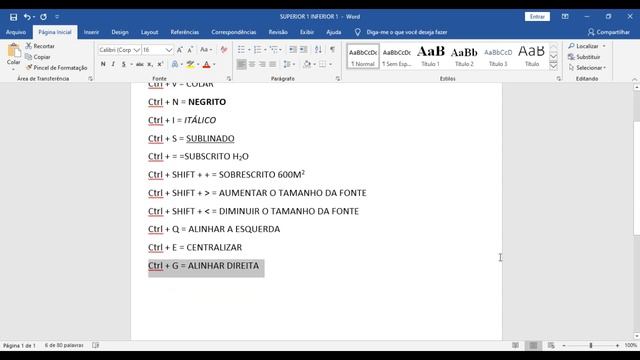Viewport: 640px width, 360px height.
Task: Apply text highlight color marker
Action: click(x=190, y=64)
